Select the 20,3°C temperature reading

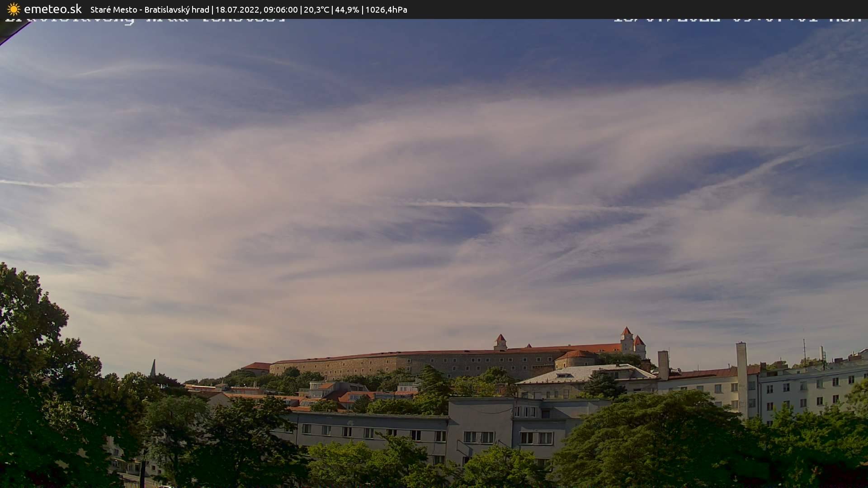tap(317, 9)
